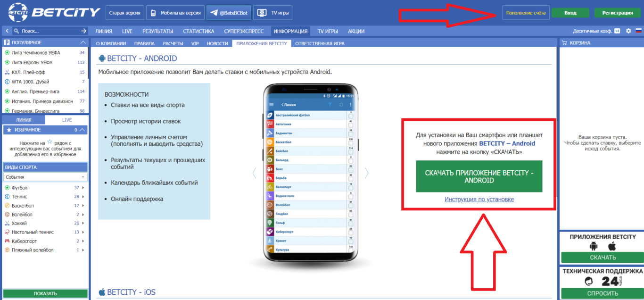Switch the sidebar to LIVE mode
The width and height of the screenshot is (644, 300).
[67, 120]
